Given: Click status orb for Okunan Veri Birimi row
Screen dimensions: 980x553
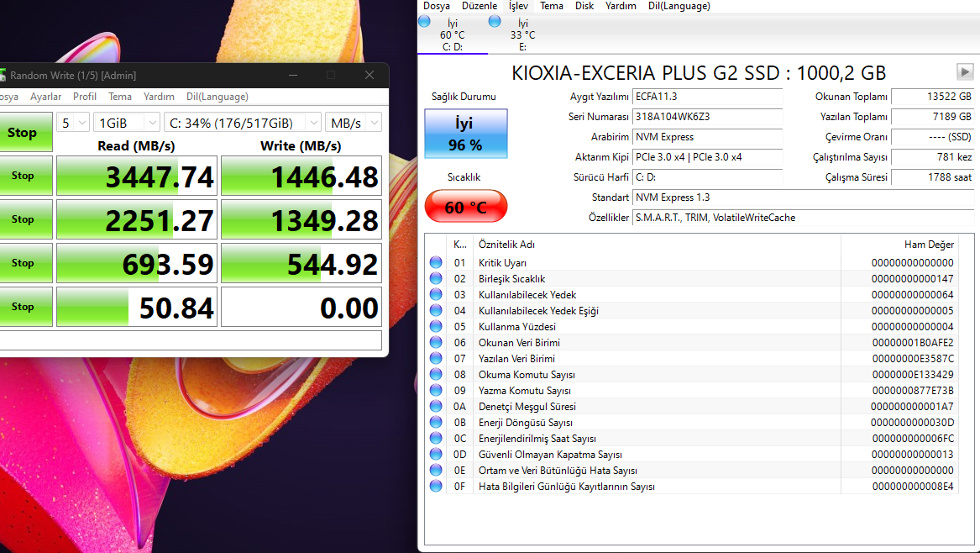Looking at the screenshot, I should (x=436, y=342).
